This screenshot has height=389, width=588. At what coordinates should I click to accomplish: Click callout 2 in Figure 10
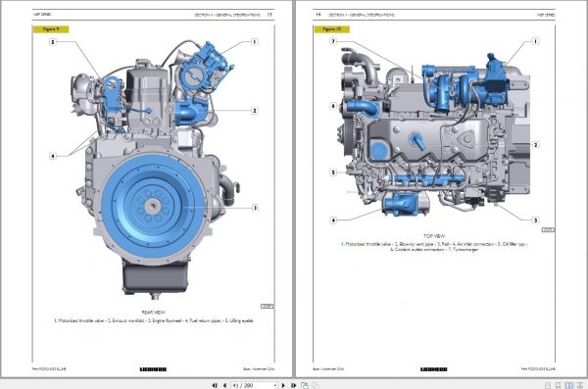point(535,145)
